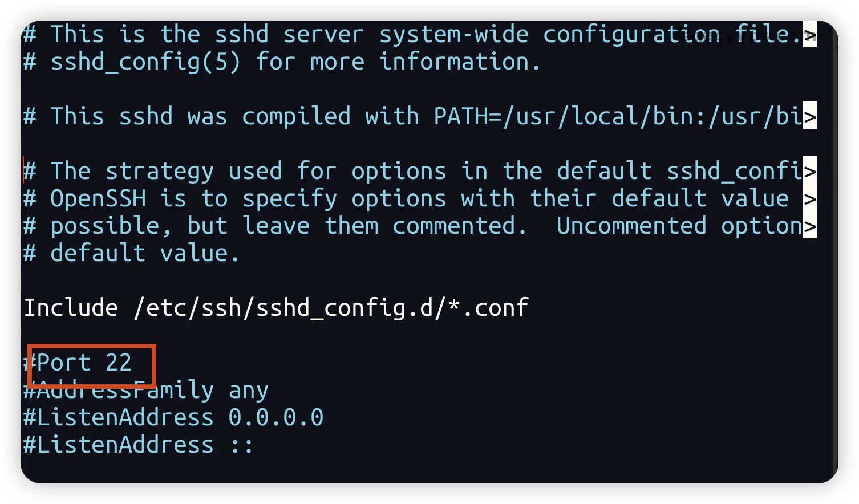The height and width of the screenshot is (504, 859).
Task: Click truncation marker on the OpenSSH line
Action: pos(809,199)
